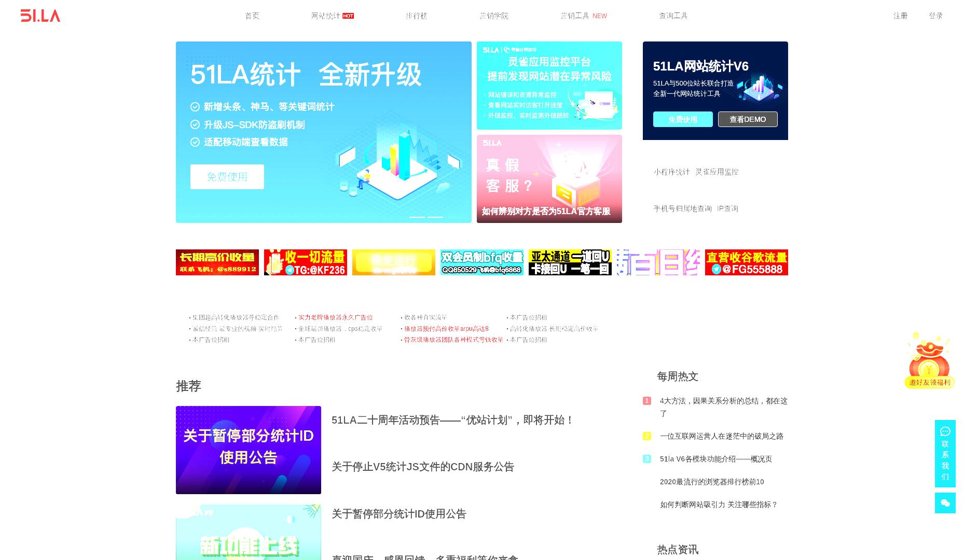Click 免费使用 in the V6 card

tap(683, 119)
